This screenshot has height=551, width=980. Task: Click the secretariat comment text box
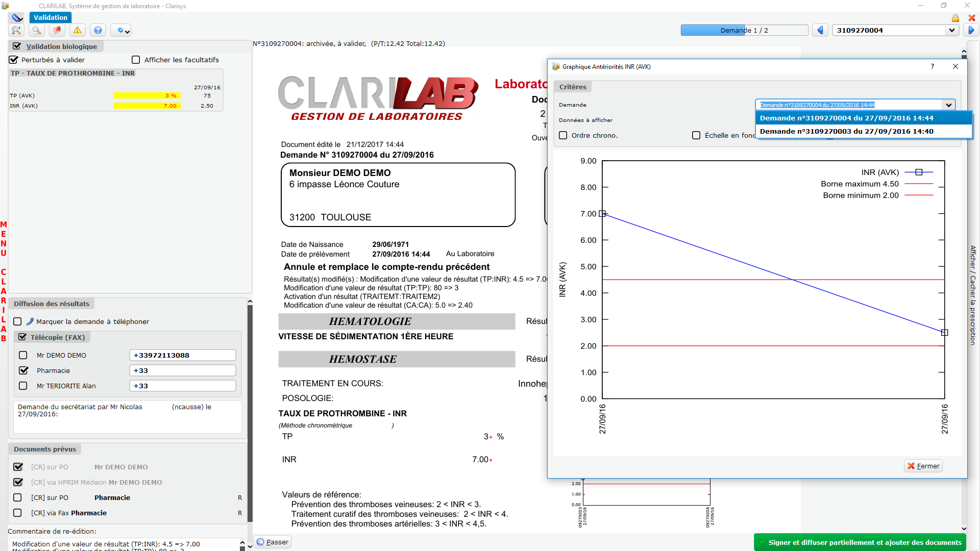tap(127, 417)
